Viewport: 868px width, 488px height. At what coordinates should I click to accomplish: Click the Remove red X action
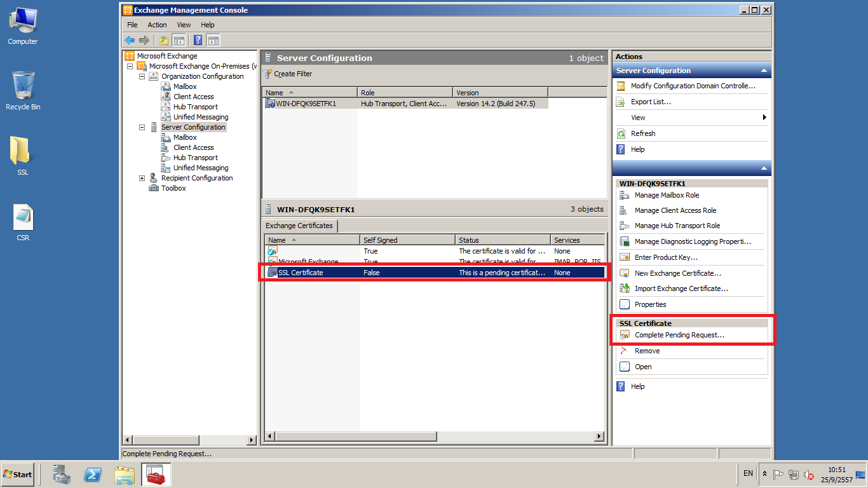(x=647, y=351)
